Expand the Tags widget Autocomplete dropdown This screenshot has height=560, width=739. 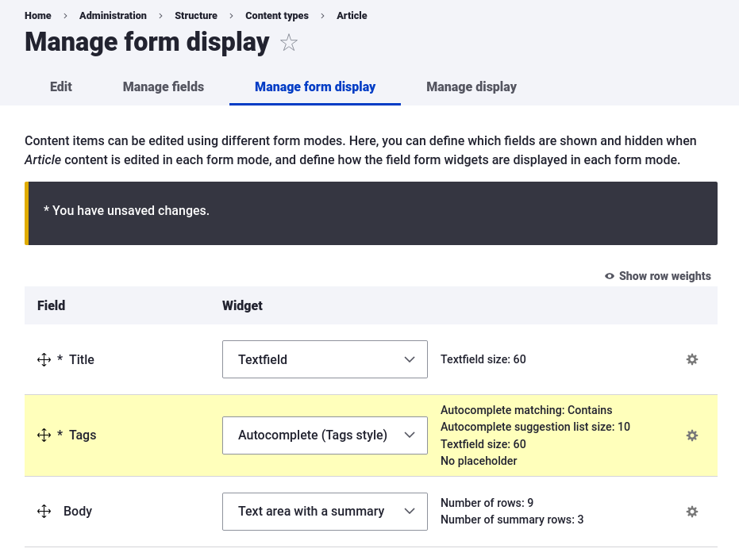coord(325,435)
